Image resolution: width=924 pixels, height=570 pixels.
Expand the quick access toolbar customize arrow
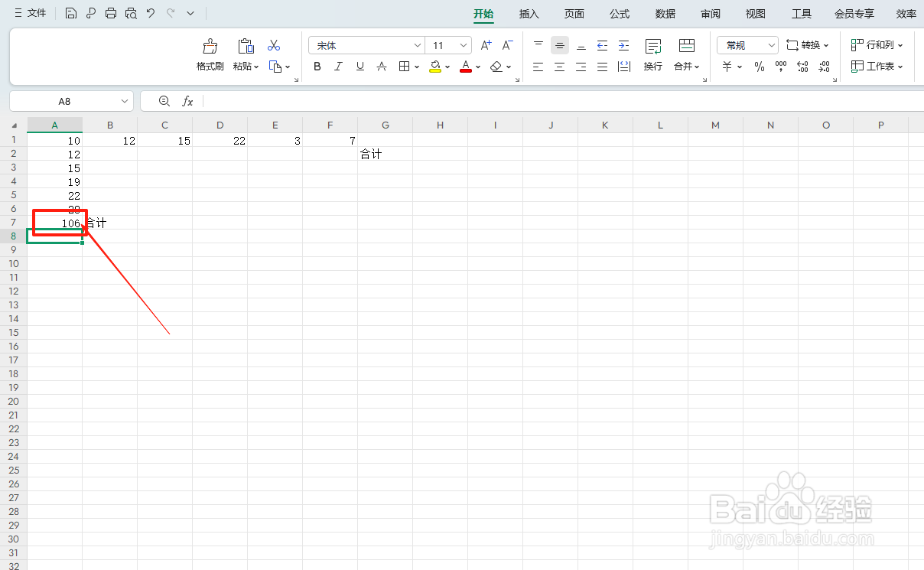190,13
